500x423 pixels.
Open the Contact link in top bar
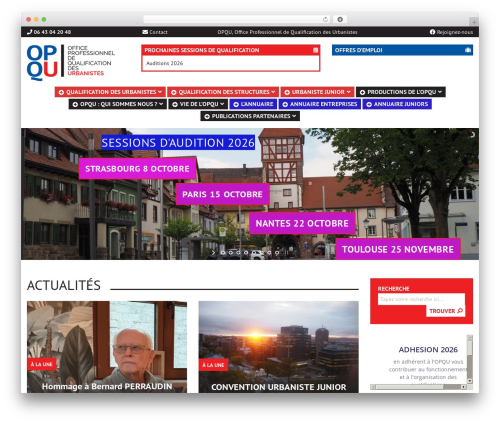tap(155, 32)
